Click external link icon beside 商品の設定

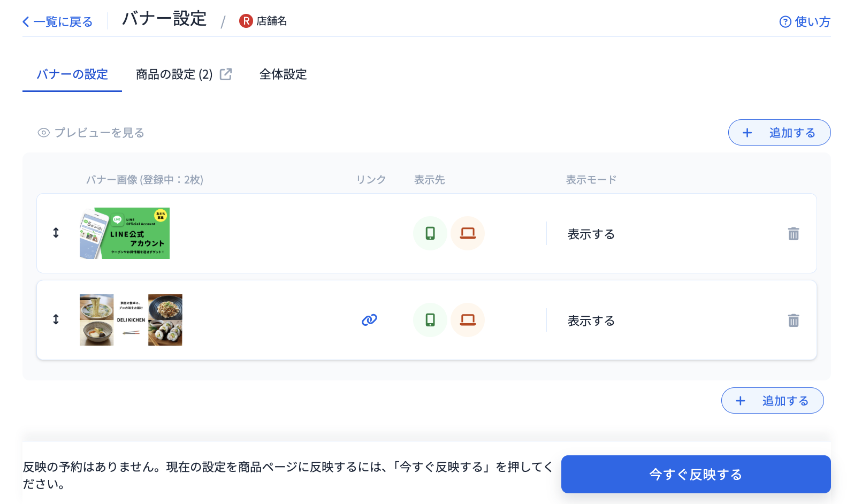pos(226,74)
